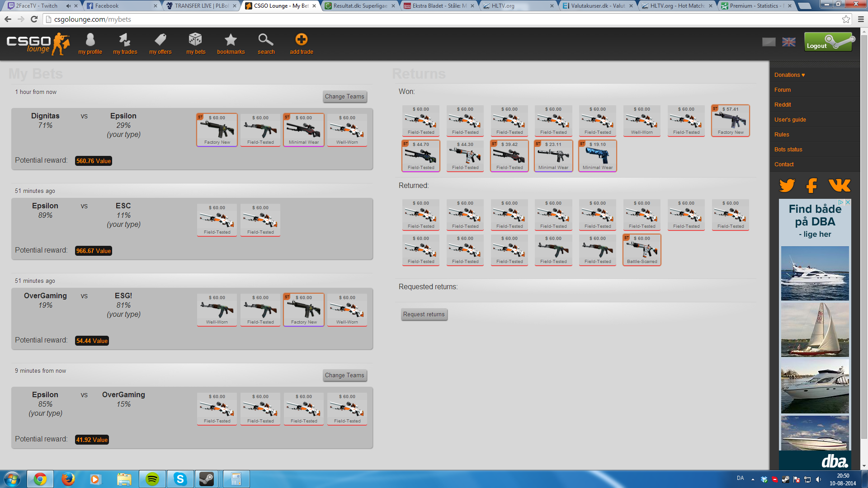
Task: Click the Request returns button
Action: [424, 314]
